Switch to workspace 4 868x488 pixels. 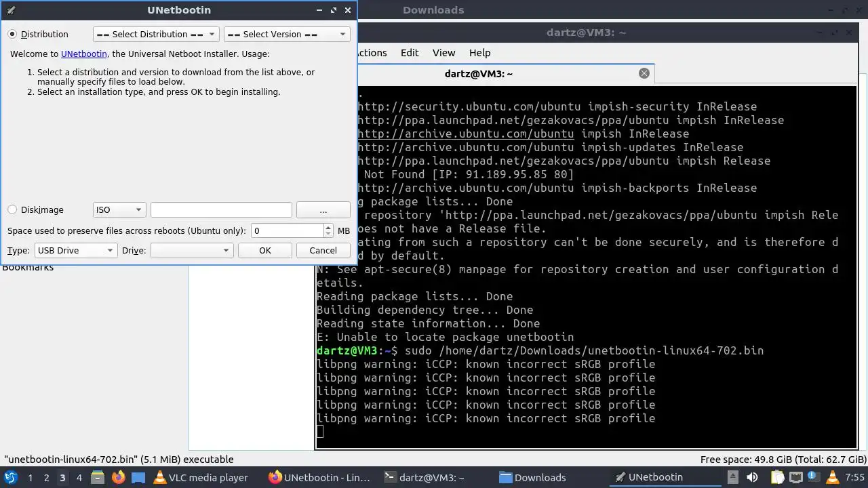(x=79, y=478)
